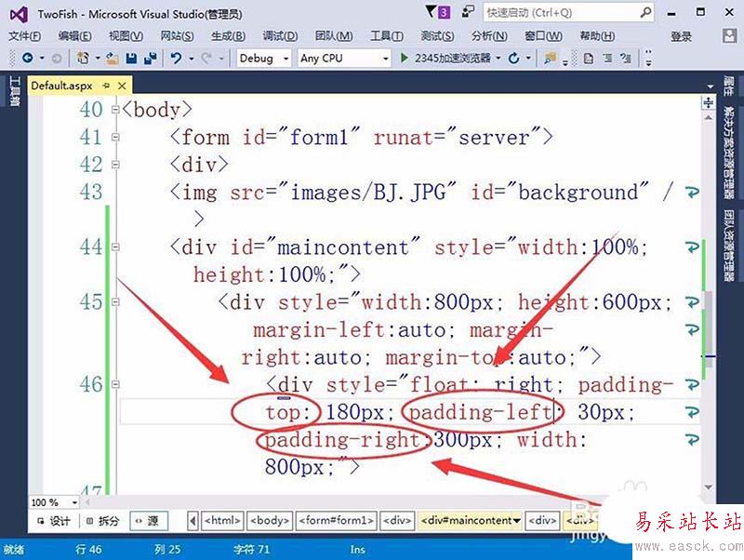Screen dimensions: 744x560
Task: Open the 生成(B) menu
Action: click(x=228, y=36)
